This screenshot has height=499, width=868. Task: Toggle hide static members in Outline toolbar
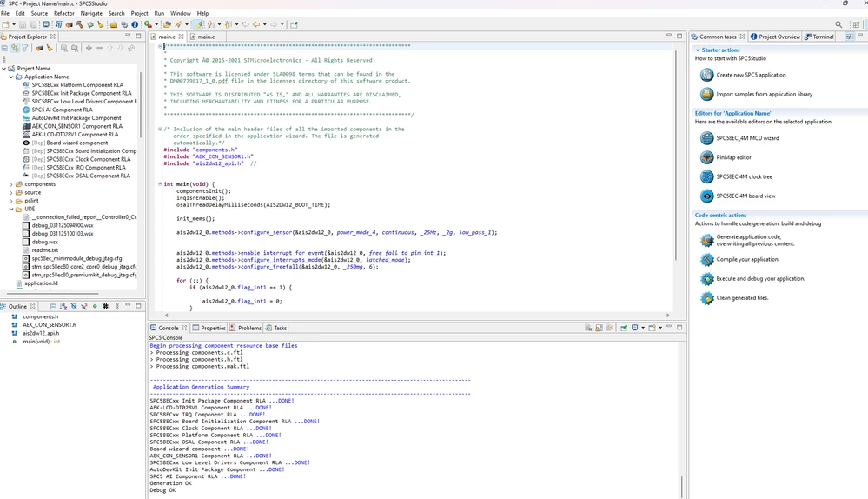84,306
